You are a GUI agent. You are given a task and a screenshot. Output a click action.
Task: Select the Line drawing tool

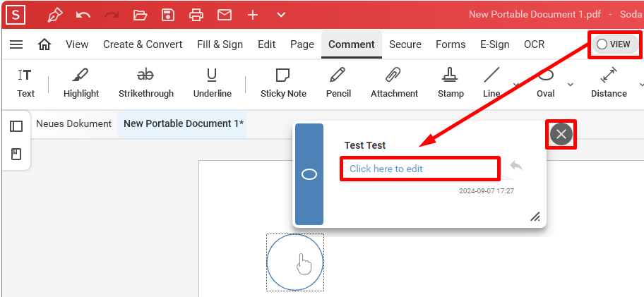(x=491, y=83)
